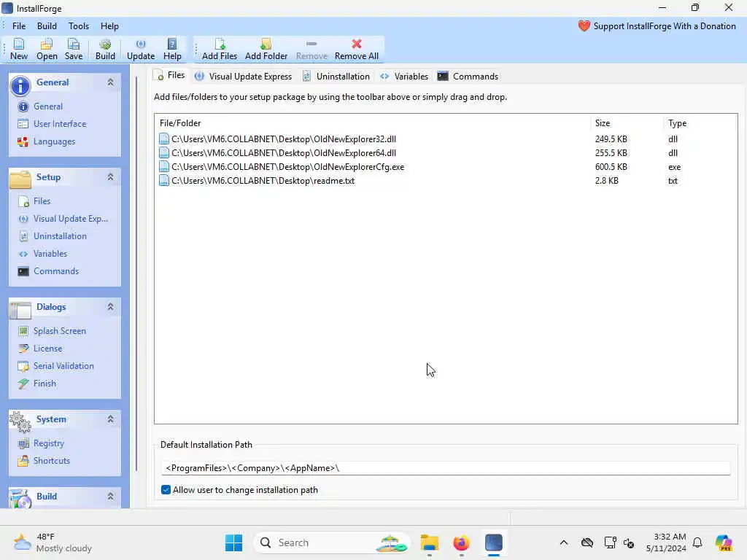The height and width of the screenshot is (560, 747).
Task: Open Splash Screen dialog settings
Action: click(x=59, y=331)
